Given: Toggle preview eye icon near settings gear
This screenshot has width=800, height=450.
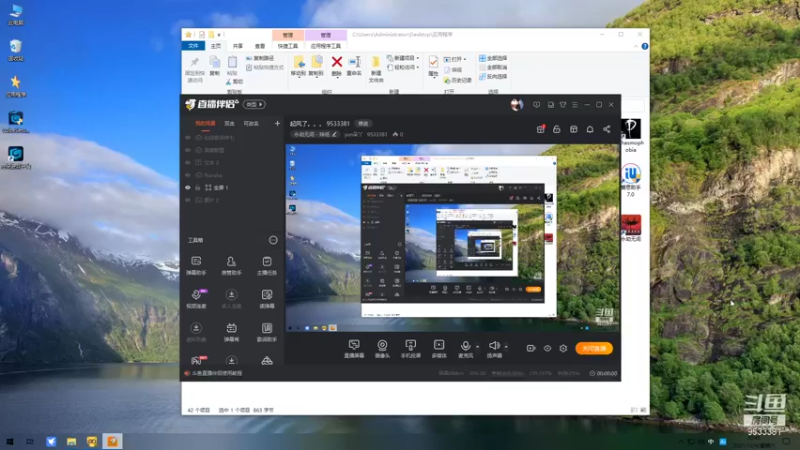Looking at the screenshot, I should click(x=547, y=348).
